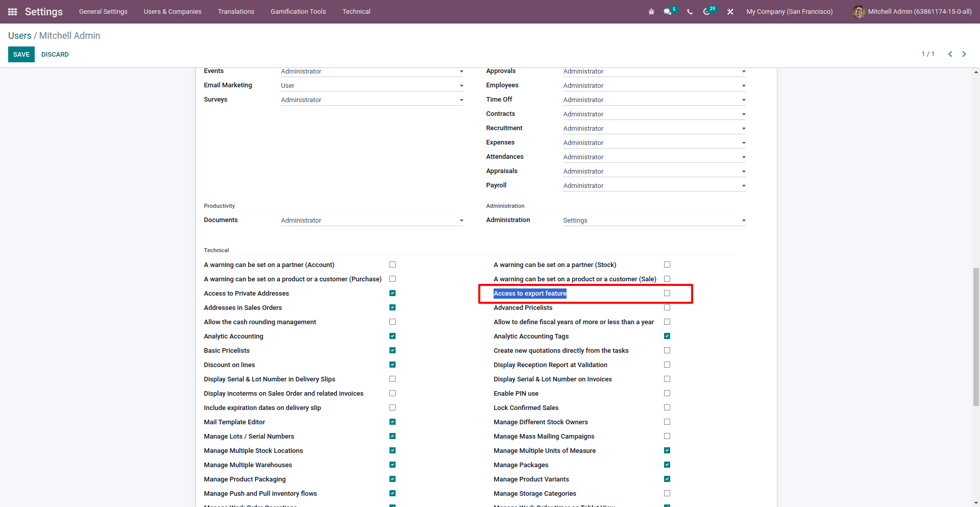Enable Manage Mass Mailing Campaigns checkbox
Screen dimensions: 980x507
click(x=667, y=436)
